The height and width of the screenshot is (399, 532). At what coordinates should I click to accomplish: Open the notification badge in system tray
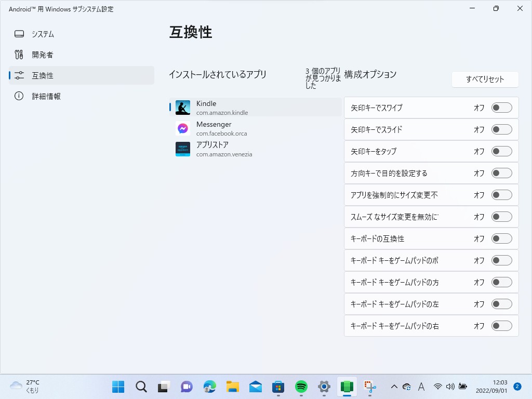516,387
